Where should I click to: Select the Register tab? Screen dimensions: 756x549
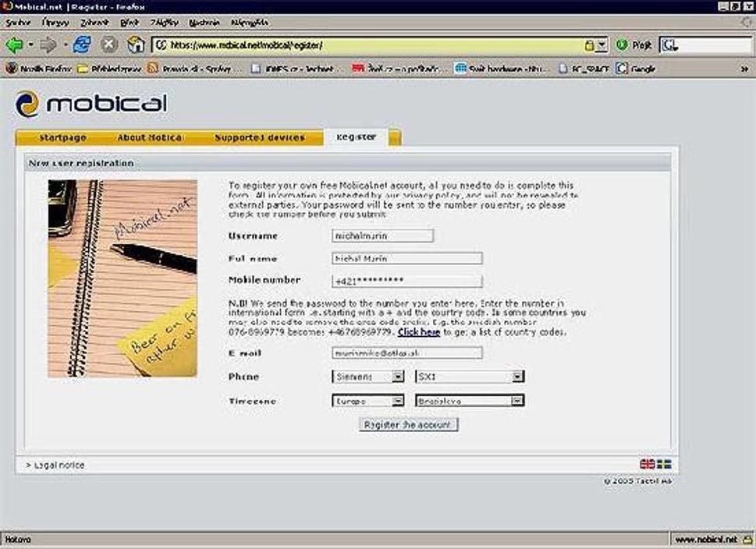[x=357, y=137]
